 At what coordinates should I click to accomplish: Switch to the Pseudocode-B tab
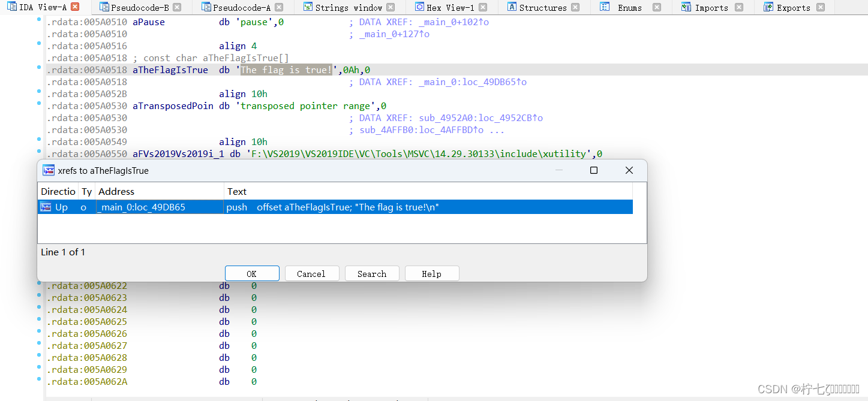139,7
